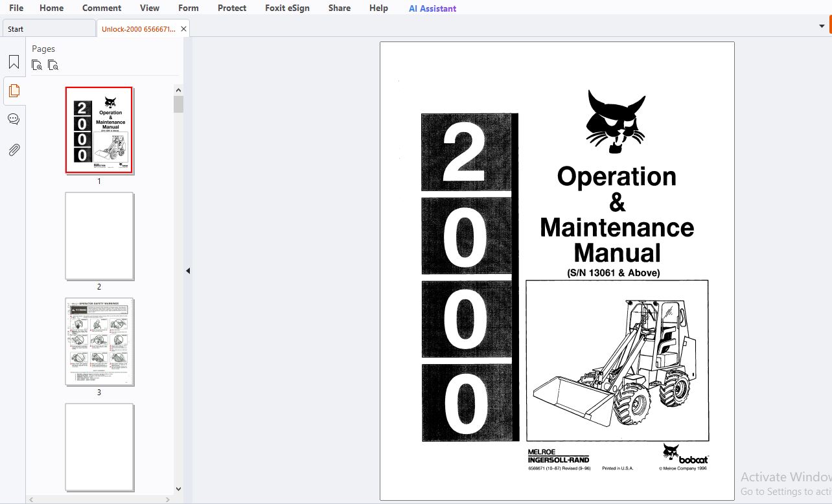Viewport: 832px width, 504px height.
Task: Close the Unlock-2000 document tab
Action: pyautogui.click(x=183, y=29)
